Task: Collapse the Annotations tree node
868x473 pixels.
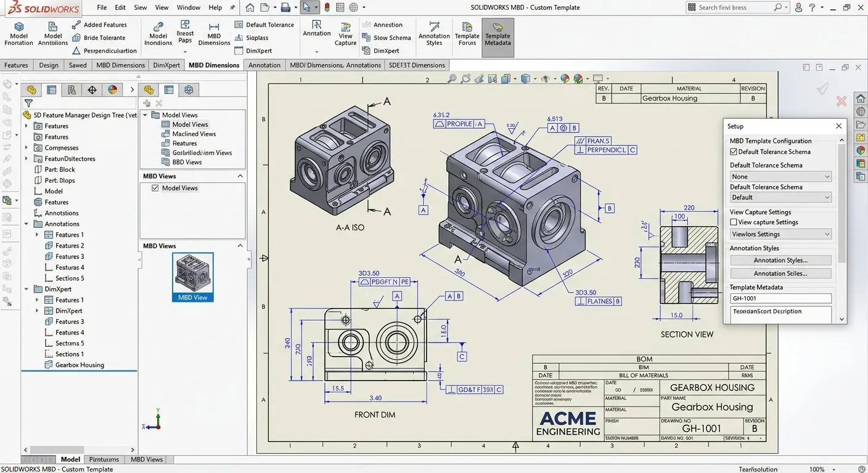Action: [x=27, y=224]
